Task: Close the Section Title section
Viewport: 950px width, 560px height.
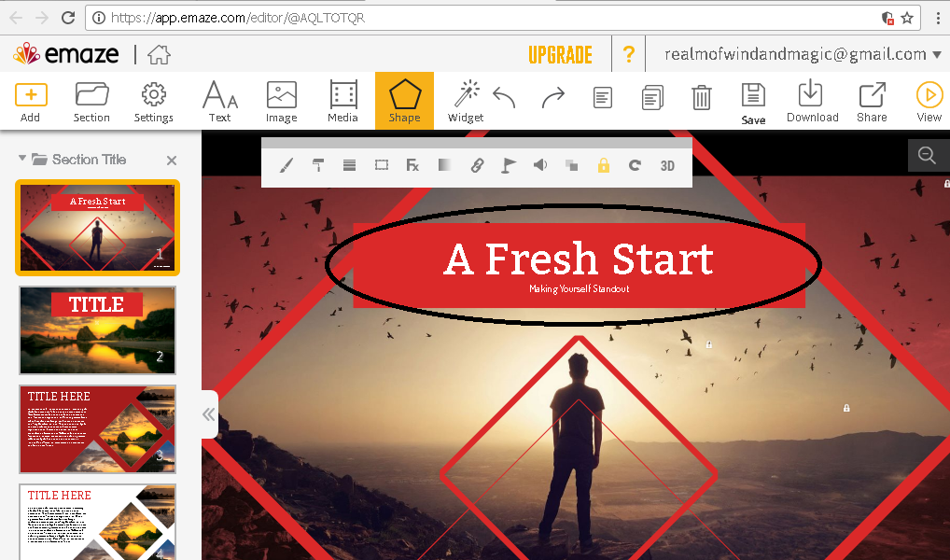Action: point(172,160)
